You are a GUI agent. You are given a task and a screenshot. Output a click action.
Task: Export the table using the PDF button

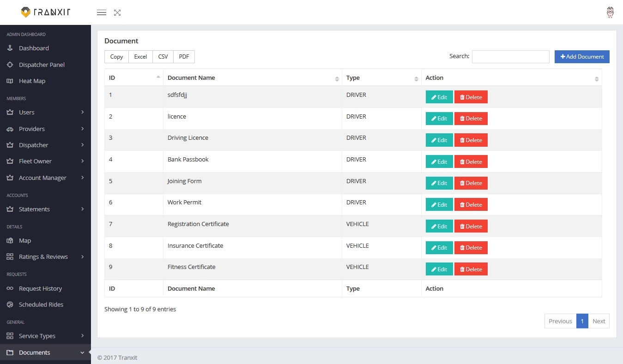(x=183, y=56)
